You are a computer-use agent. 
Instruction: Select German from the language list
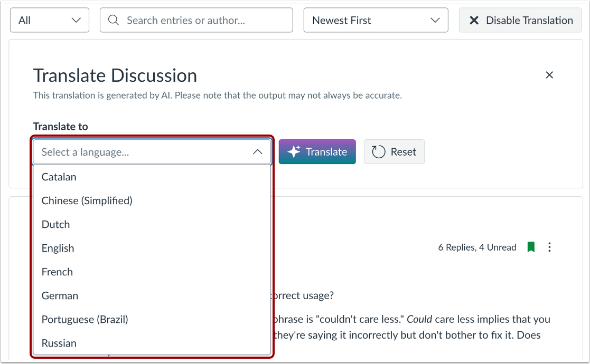pos(60,295)
